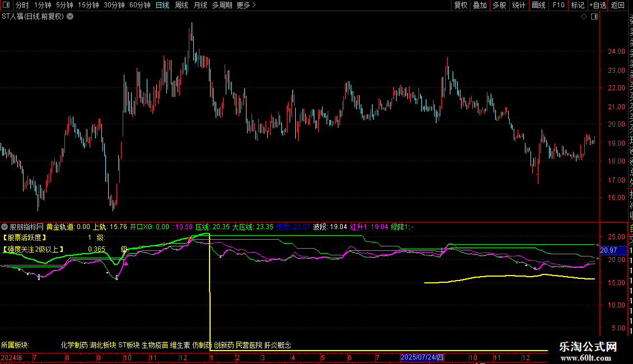Select the 30分钟 period
The image size is (633, 364).
[x=114, y=5]
